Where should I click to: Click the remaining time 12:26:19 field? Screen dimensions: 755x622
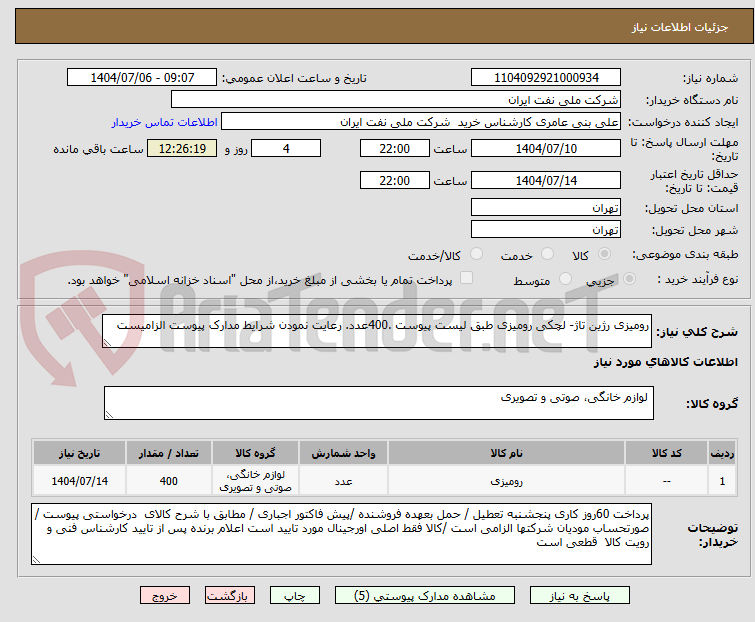point(182,148)
